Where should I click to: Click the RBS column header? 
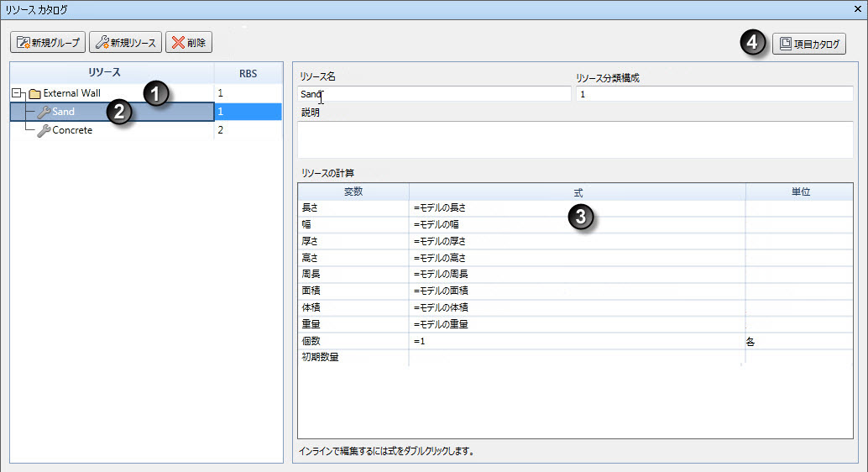(x=248, y=73)
